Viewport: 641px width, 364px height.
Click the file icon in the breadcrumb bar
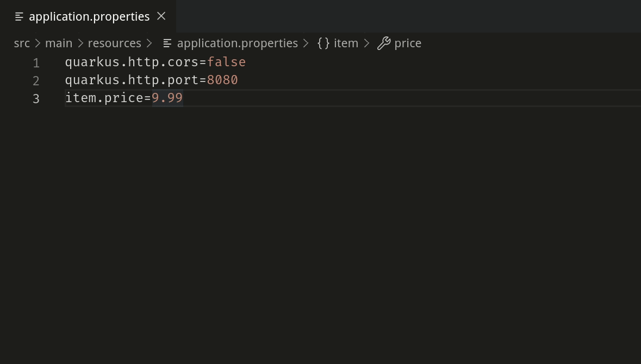coord(167,43)
